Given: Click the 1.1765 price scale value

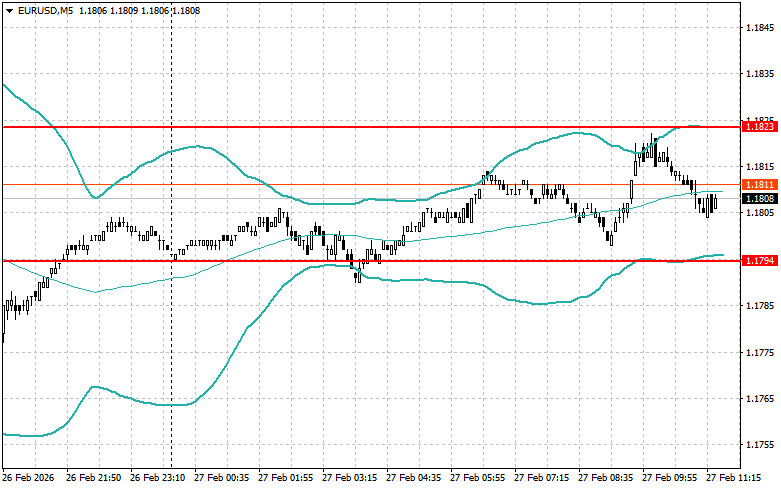Looking at the screenshot, I should pos(760,399).
